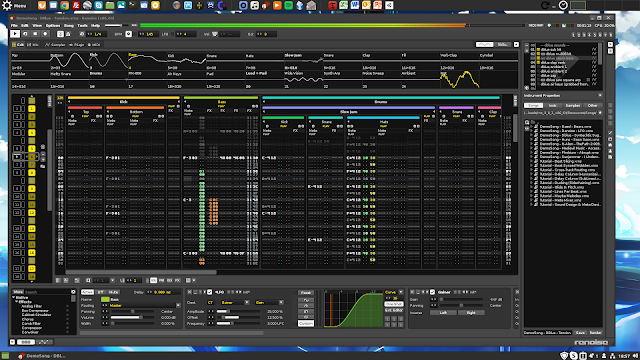Image resolution: width=640 pixels, height=360 pixels.
Task: Toggle the metronome icon beside BPM
Action: [x=129, y=34]
